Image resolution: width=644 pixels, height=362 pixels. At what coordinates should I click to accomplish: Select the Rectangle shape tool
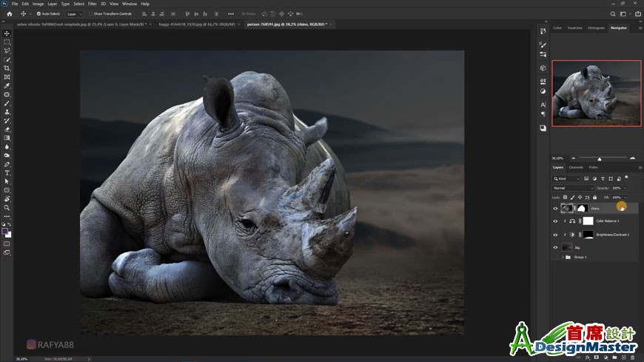click(x=7, y=190)
